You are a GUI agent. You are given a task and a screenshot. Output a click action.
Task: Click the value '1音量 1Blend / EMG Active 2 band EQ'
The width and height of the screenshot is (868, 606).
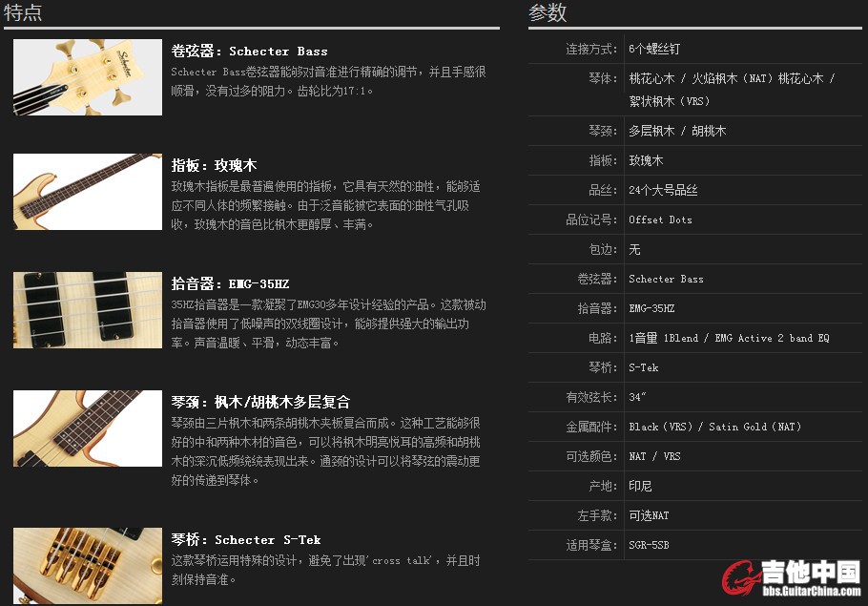729,338
